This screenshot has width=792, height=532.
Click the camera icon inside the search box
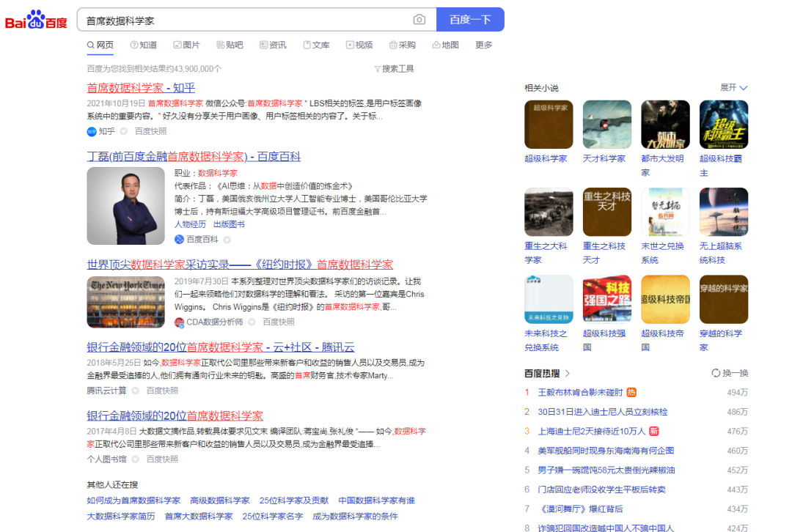[418, 19]
